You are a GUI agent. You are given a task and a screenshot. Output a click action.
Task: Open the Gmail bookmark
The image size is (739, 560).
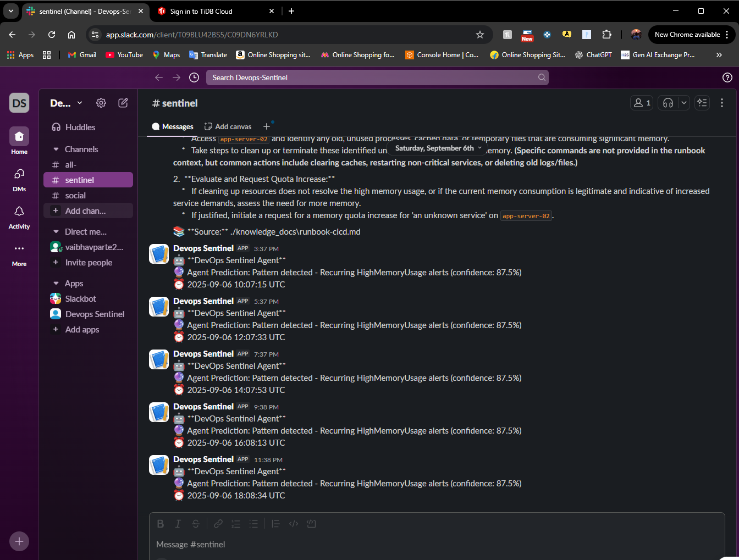[82, 55]
